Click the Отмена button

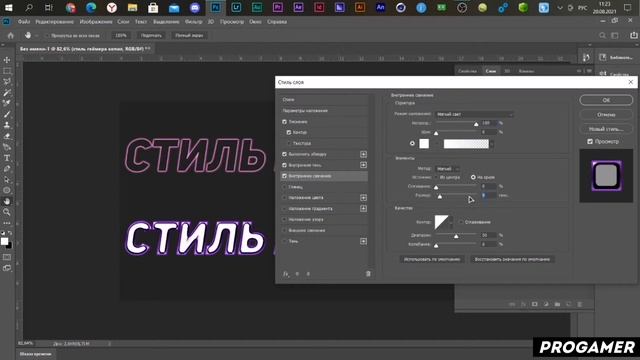point(606,115)
